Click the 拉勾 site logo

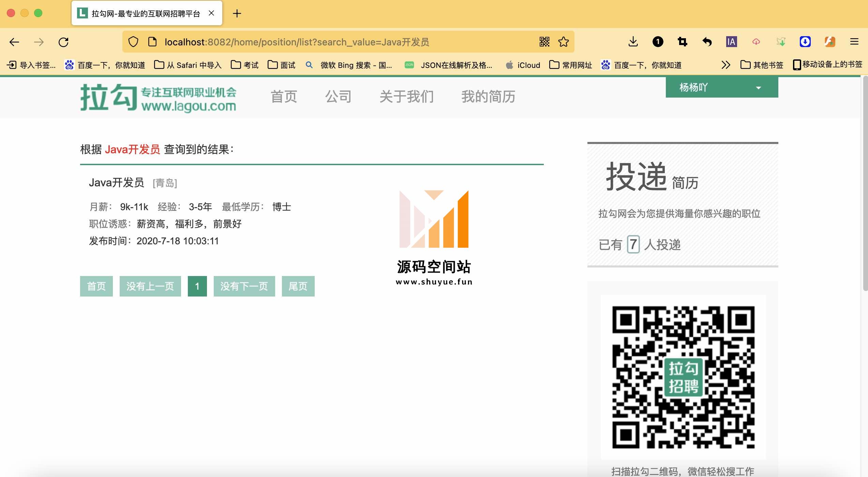tap(158, 98)
